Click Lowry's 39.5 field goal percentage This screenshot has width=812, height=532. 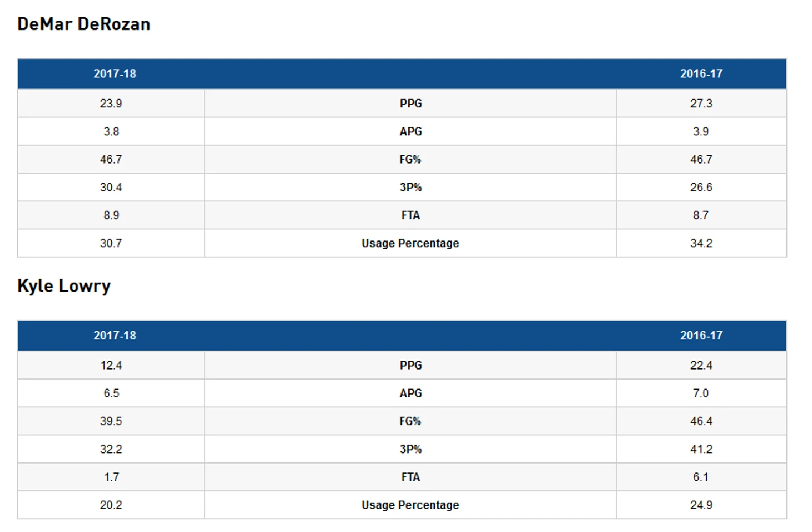pos(111,421)
